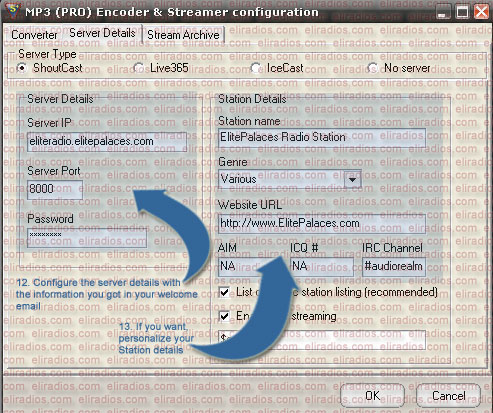Viewport: 493px width, 413px height.
Task: Open the Stream Archive tab
Action: click(x=184, y=35)
